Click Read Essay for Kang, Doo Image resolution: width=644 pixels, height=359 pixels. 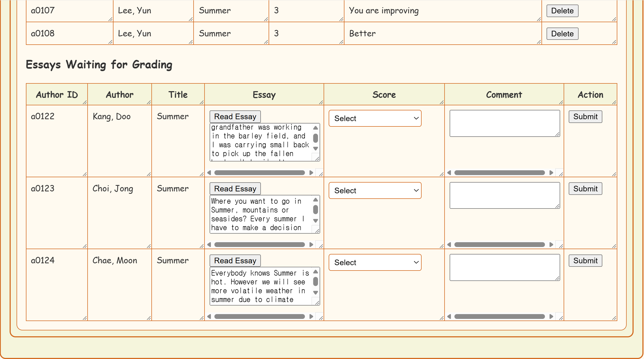pyautogui.click(x=235, y=117)
